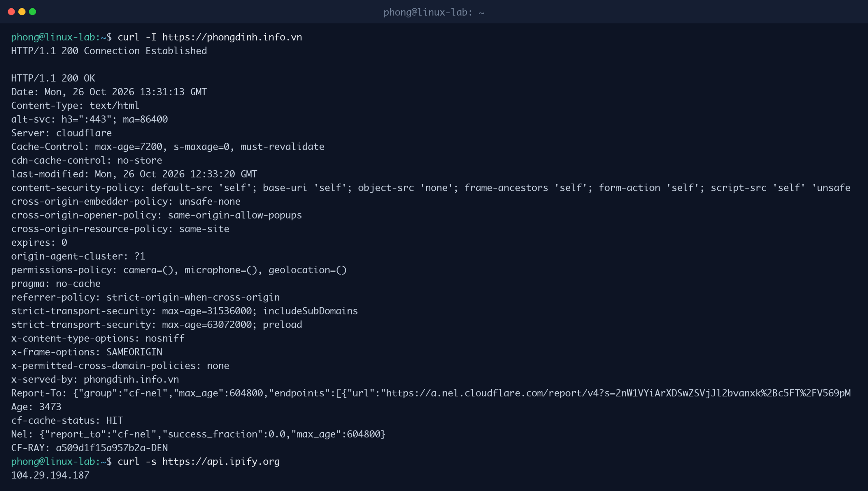868x491 pixels.
Task: Click the 'Age: 3473' line
Action: coord(36,407)
